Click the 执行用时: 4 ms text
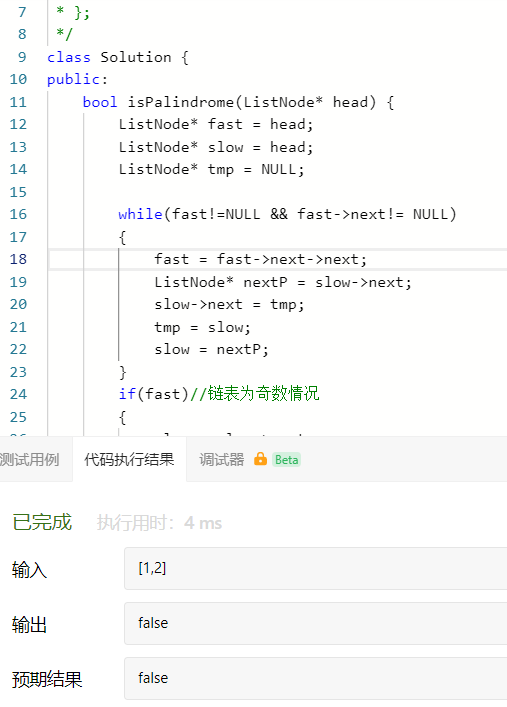Screen dimensions: 507x707 pos(159,523)
